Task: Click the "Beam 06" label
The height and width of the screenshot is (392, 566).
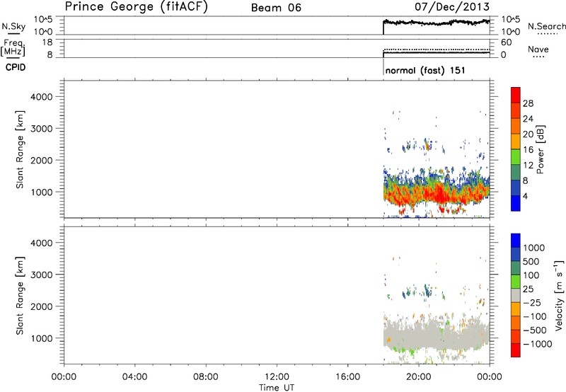Action: (276, 8)
